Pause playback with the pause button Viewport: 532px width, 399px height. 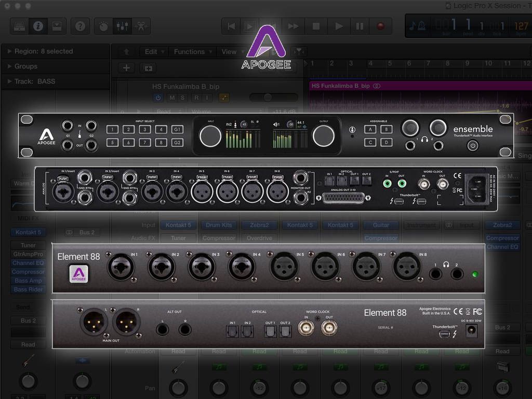coord(360,26)
